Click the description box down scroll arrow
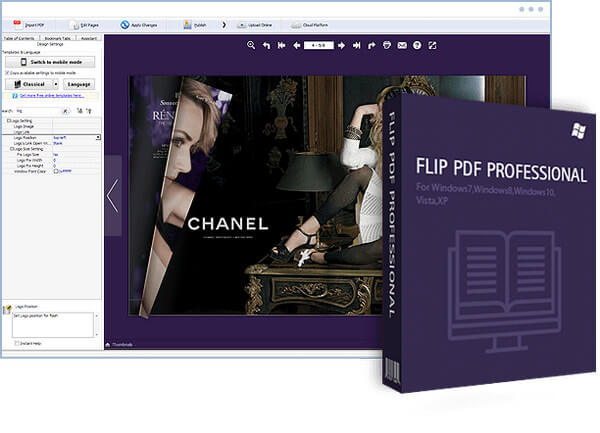Screen dimensions: 600x433 click(x=96, y=334)
